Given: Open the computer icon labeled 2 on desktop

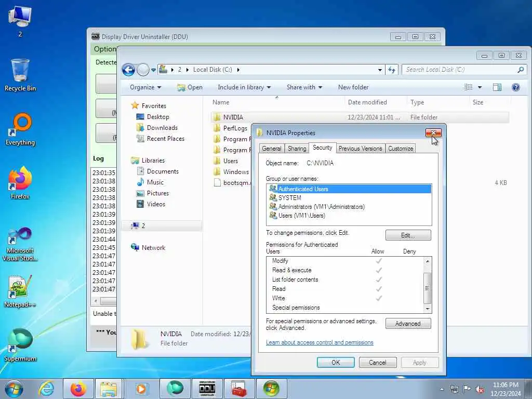Looking at the screenshot, I should pyautogui.click(x=20, y=21).
